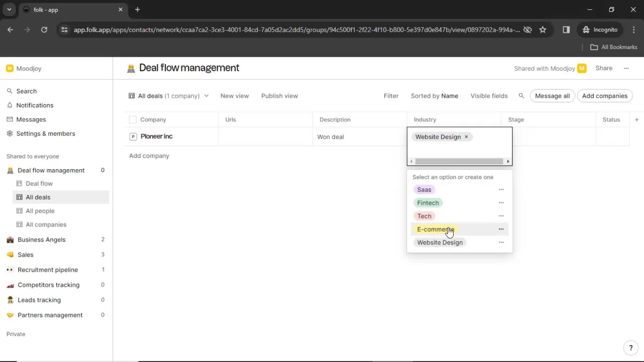Open the Partners management group
The height and width of the screenshot is (362, 644).
[x=50, y=315]
